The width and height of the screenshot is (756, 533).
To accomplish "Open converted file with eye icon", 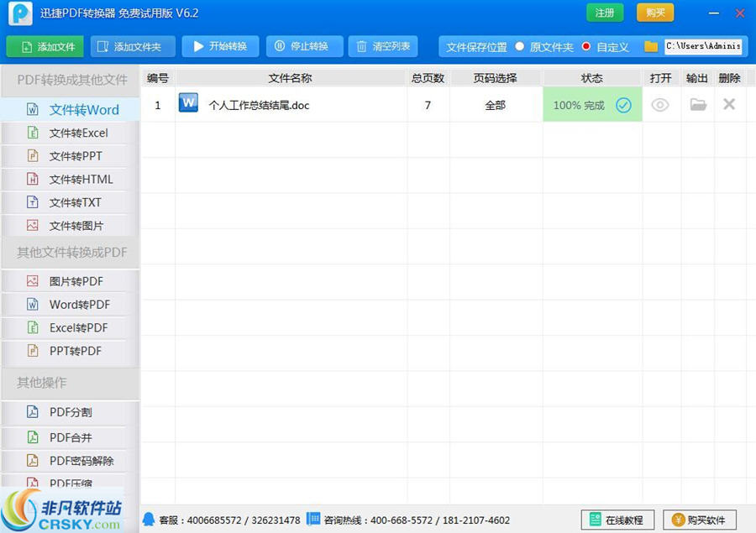I will click(660, 105).
